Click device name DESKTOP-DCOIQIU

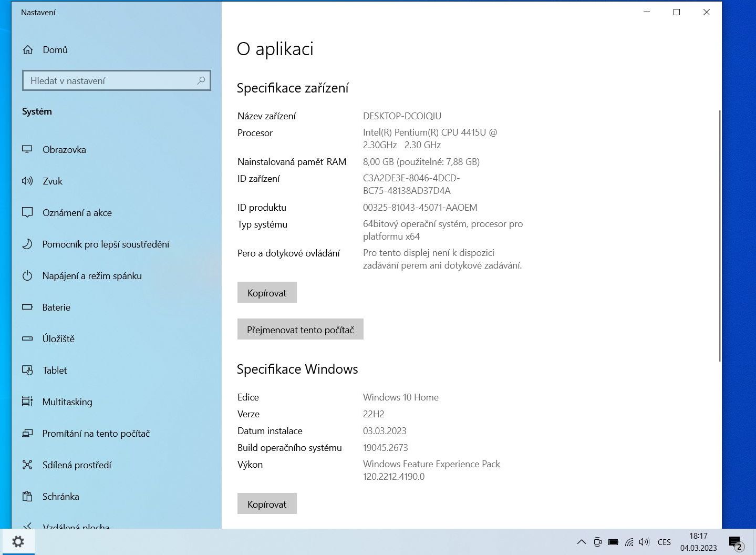point(402,116)
